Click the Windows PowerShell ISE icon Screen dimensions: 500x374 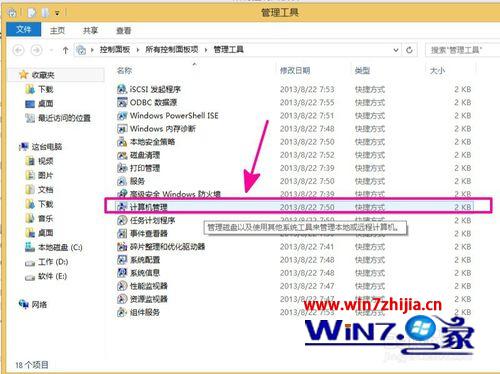click(122, 115)
